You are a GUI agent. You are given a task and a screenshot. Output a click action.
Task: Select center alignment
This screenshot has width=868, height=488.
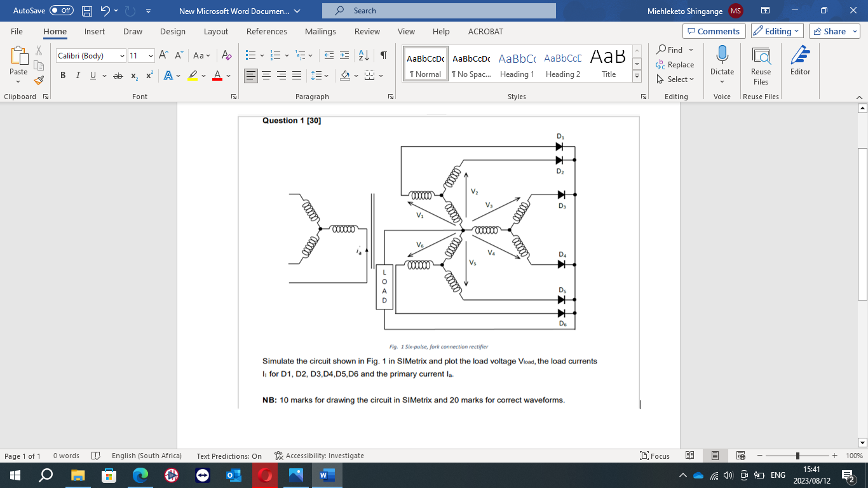tap(266, 75)
